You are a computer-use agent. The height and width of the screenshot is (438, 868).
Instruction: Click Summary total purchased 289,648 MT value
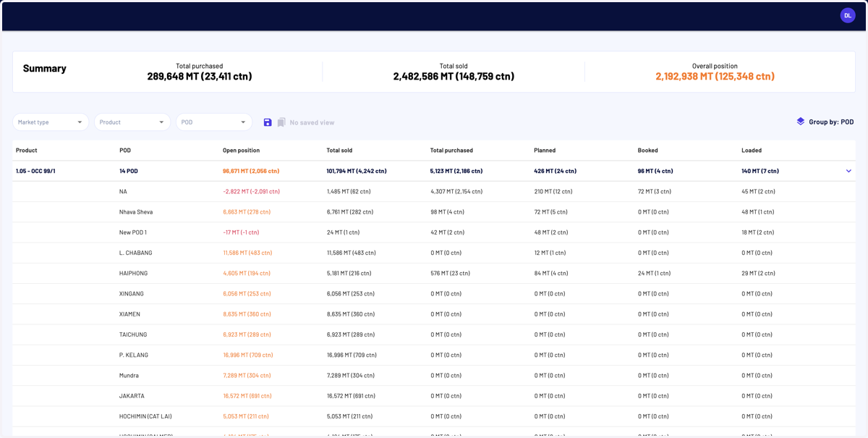click(200, 76)
